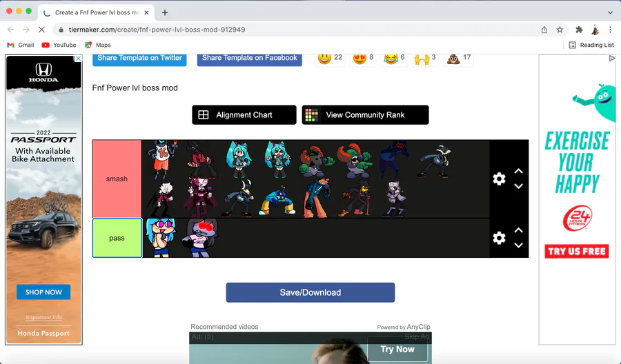Image resolution: width=621 pixels, height=364 pixels.
Task: Select the dark blue cloaked character
Action: tap(393, 159)
